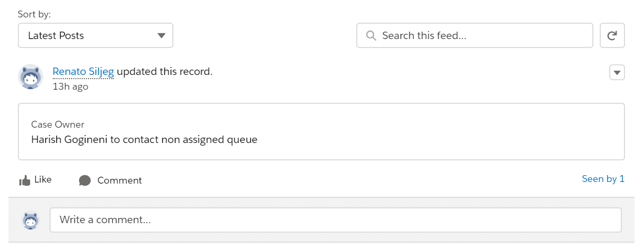Click Renato Siljeg's avatar beside the post
644x249 pixels.
coord(31,77)
